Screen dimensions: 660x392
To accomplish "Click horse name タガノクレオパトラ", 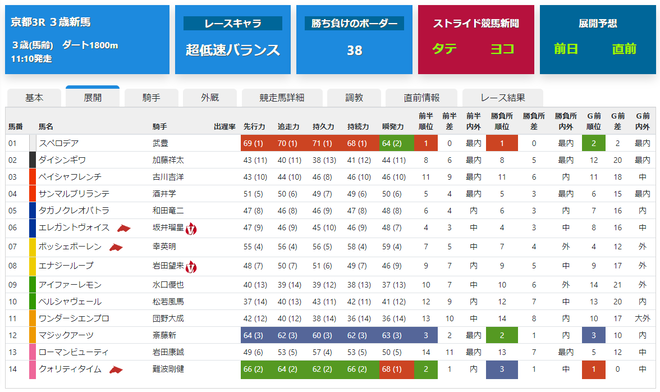I will point(74,211).
